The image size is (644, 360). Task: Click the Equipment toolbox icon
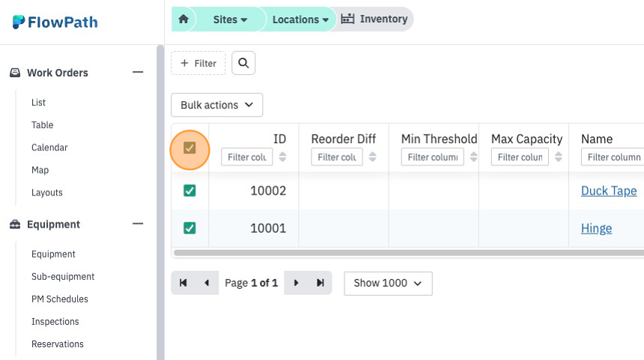click(x=15, y=224)
